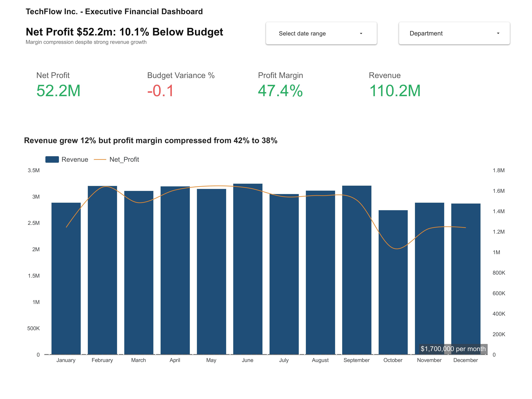Click the chart title 'Revenue grew 12%'

(x=151, y=140)
